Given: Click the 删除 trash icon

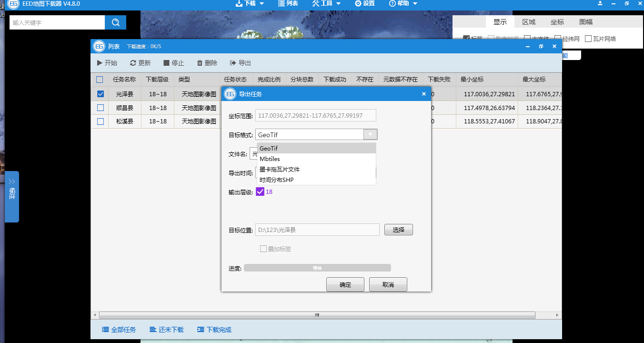Looking at the screenshot, I should pyautogui.click(x=200, y=63).
